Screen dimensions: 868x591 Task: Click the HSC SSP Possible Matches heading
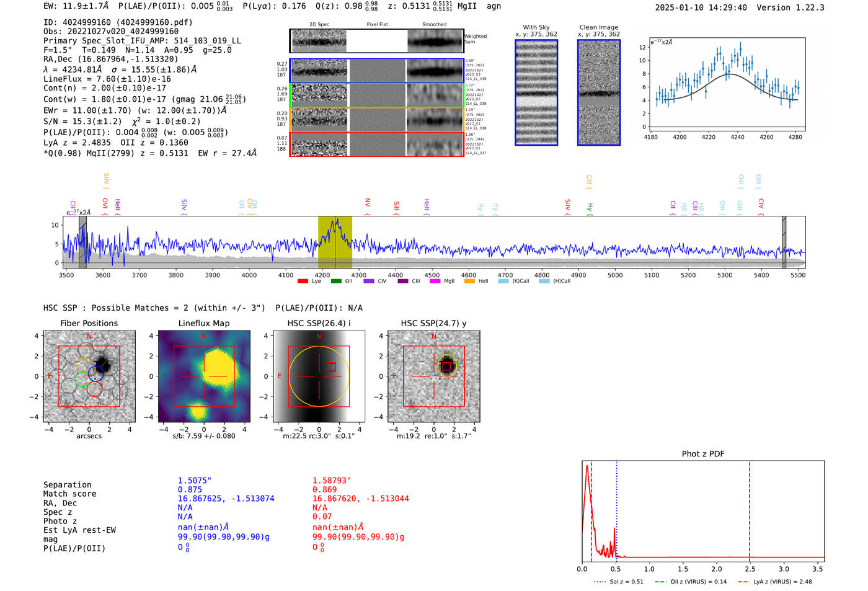click(154, 308)
